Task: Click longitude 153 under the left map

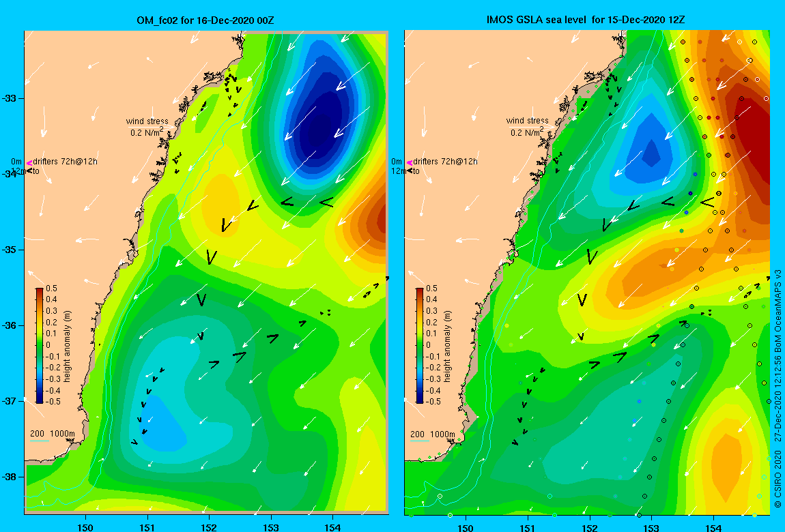Action: (271, 527)
